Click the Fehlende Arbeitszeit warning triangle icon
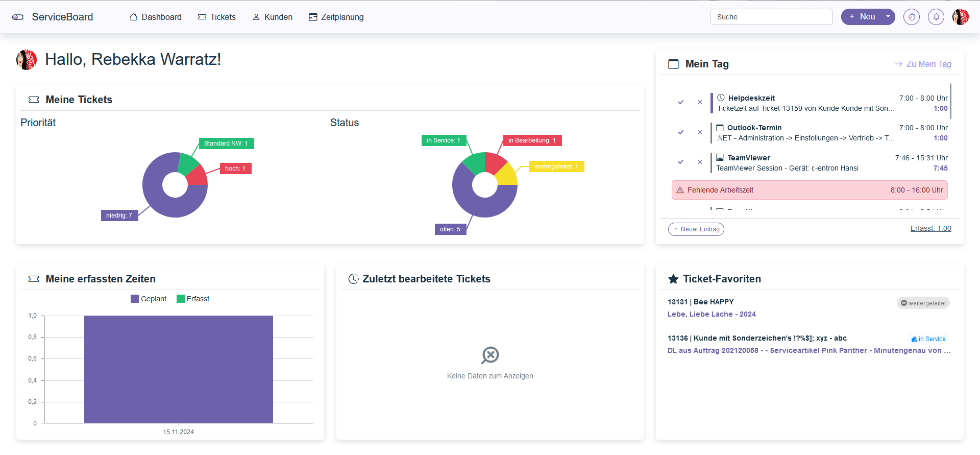Viewport: 980px width, 455px height. point(680,190)
